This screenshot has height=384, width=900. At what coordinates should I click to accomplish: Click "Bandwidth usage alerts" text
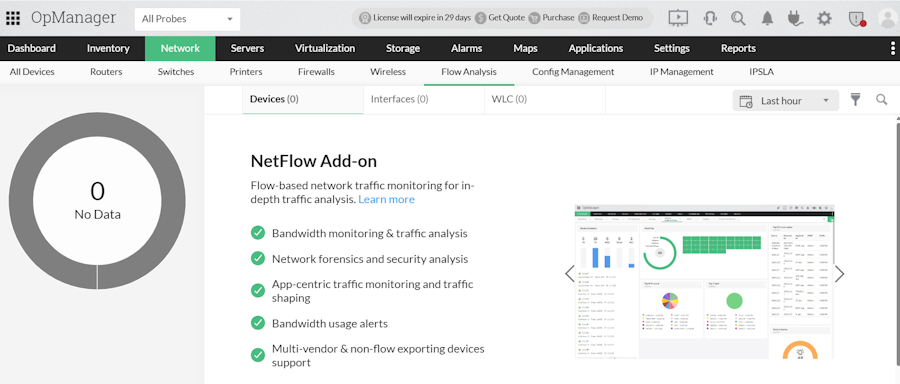(330, 323)
